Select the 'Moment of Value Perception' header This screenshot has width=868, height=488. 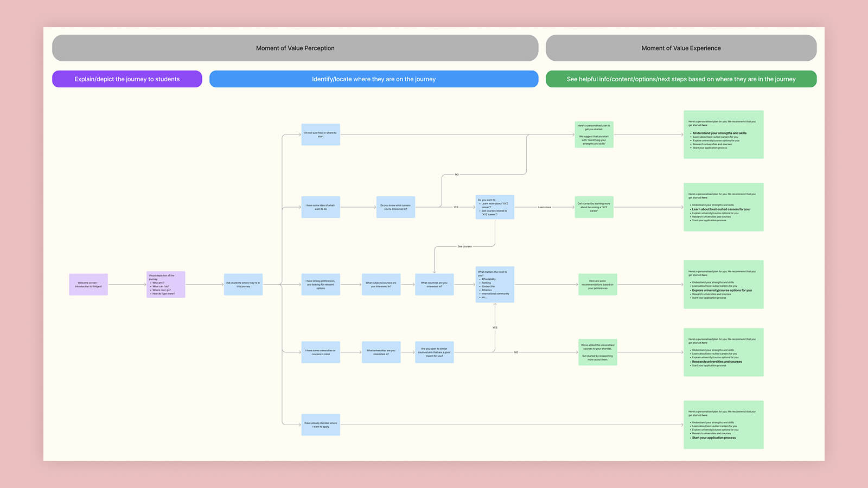(x=295, y=48)
